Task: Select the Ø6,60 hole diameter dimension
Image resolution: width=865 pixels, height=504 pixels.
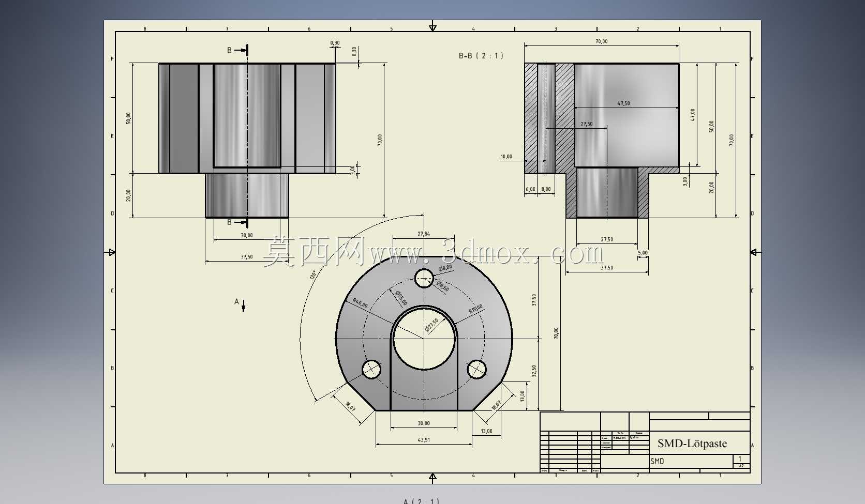Action: pyautogui.click(x=442, y=286)
